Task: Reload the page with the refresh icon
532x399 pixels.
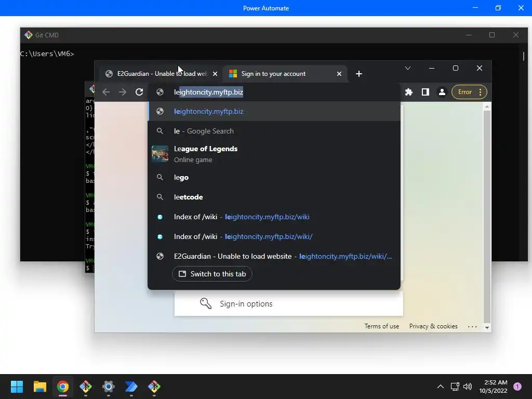Action: coord(139,92)
